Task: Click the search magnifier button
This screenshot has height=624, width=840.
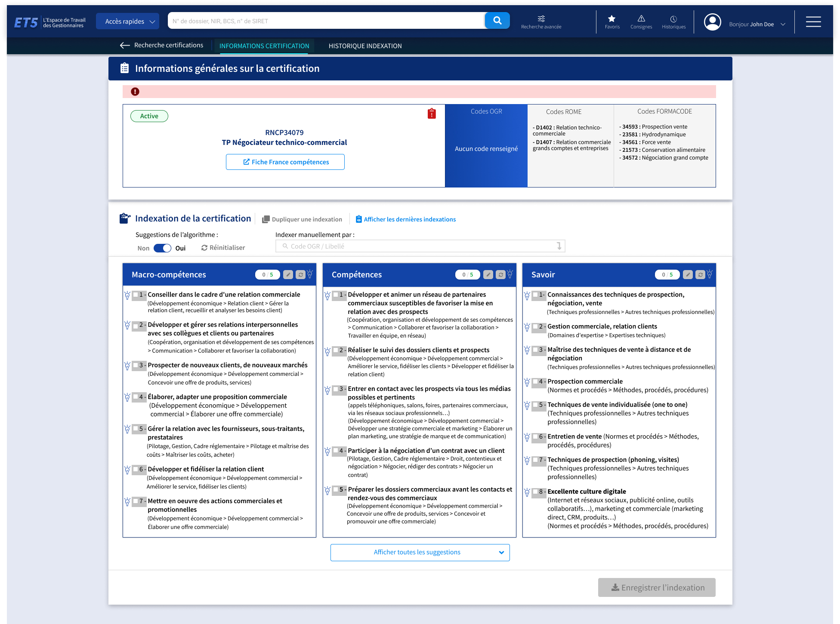Action: pyautogui.click(x=497, y=21)
